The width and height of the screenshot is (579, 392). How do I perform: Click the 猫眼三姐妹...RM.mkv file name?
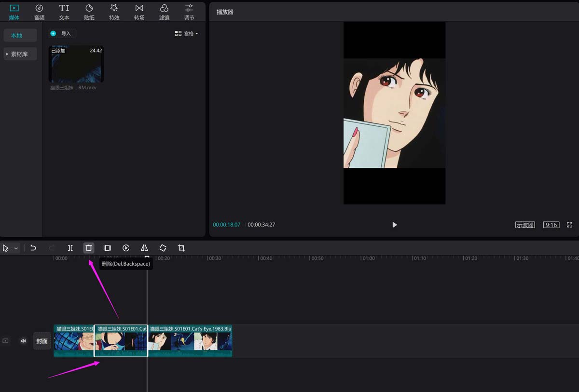(73, 88)
